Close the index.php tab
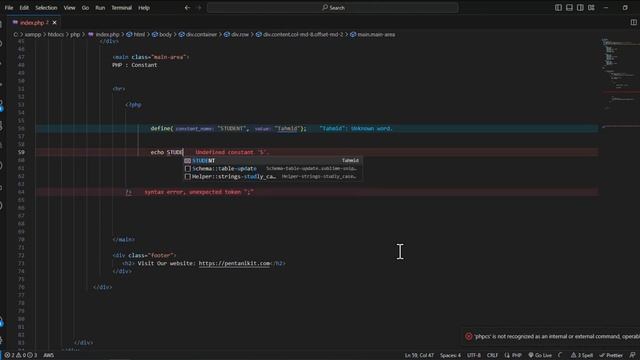Viewport: 640px width, 360px height. click(x=54, y=22)
